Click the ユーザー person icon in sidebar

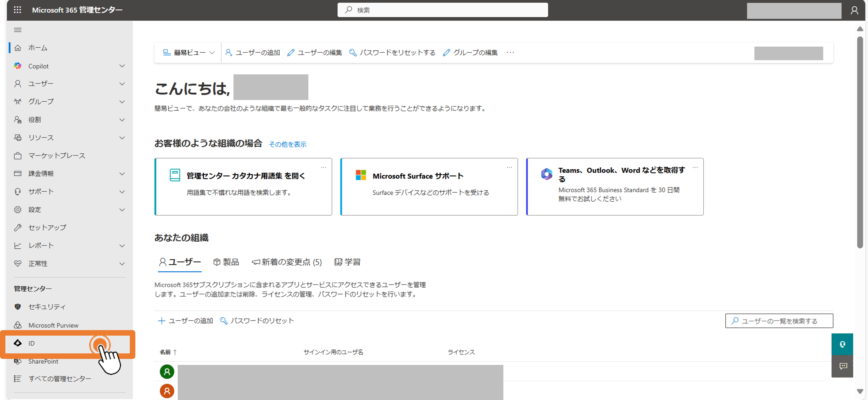pyautogui.click(x=18, y=84)
